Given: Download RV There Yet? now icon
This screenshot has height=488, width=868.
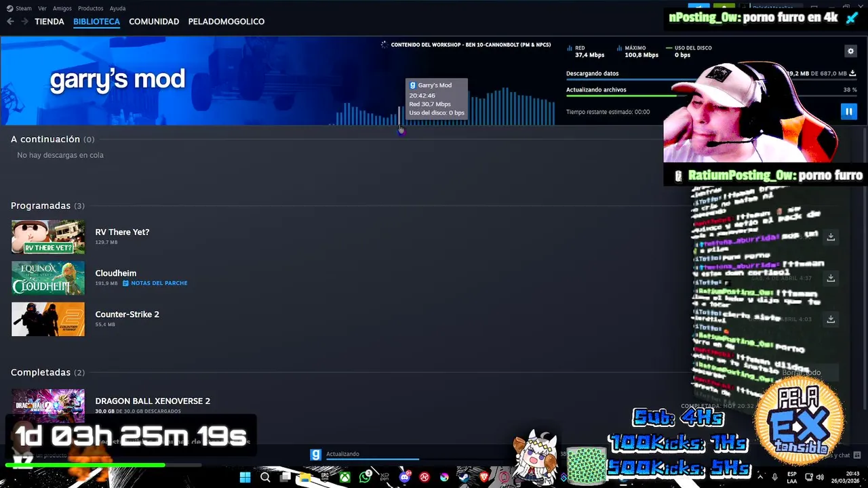Looking at the screenshot, I should (831, 237).
